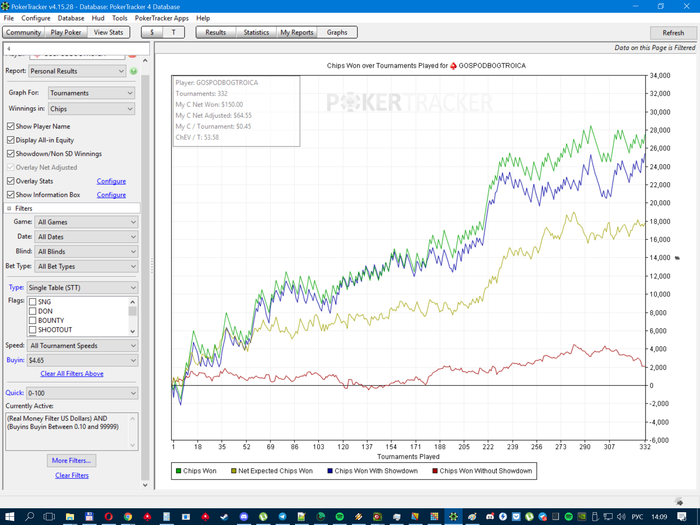Image resolution: width=700 pixels, height=525 pixels.
Task: Toggle the Show Player Name checkbox
Action: pos(11,126)
